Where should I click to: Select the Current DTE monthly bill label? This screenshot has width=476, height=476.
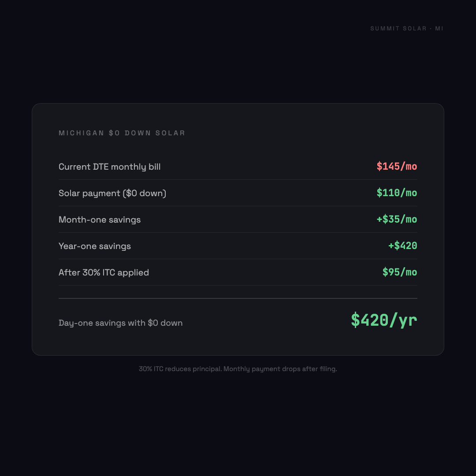pos(110,167)
